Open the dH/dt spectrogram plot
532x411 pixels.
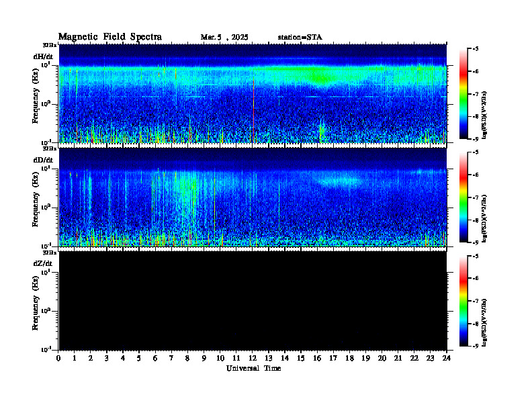point(253,93)
